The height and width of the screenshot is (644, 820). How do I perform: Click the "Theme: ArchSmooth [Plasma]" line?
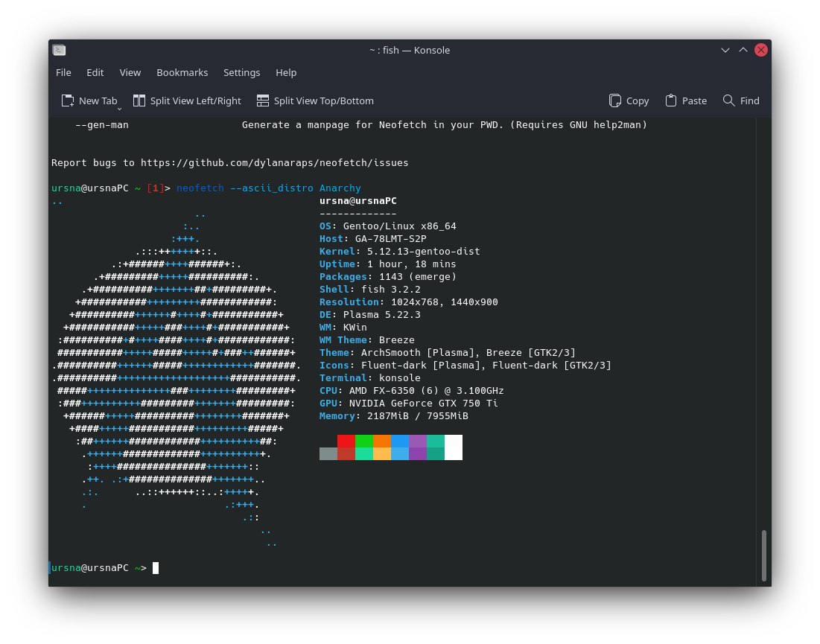[448, 352]
